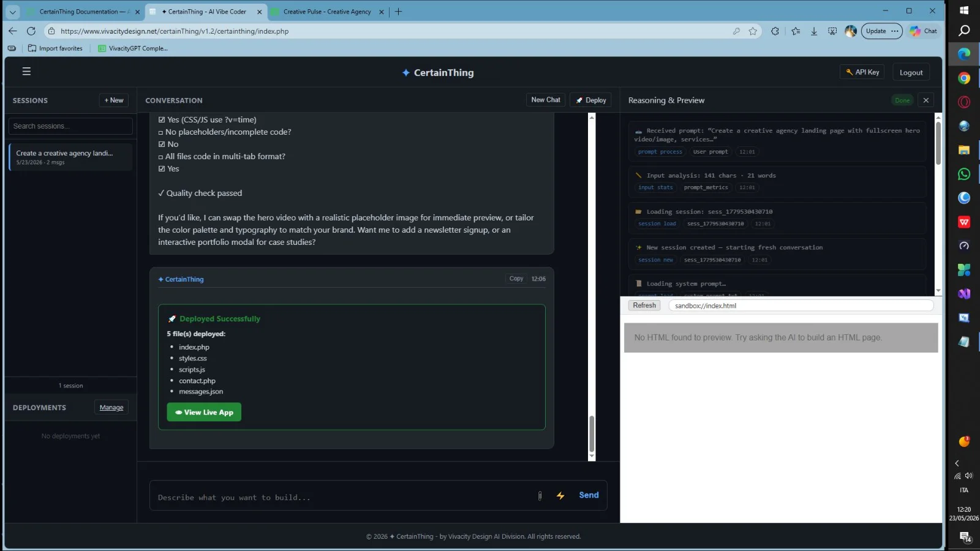Click the Logout button
The height and width of the screenshot is (551, 980).
[x=911, y=72]
